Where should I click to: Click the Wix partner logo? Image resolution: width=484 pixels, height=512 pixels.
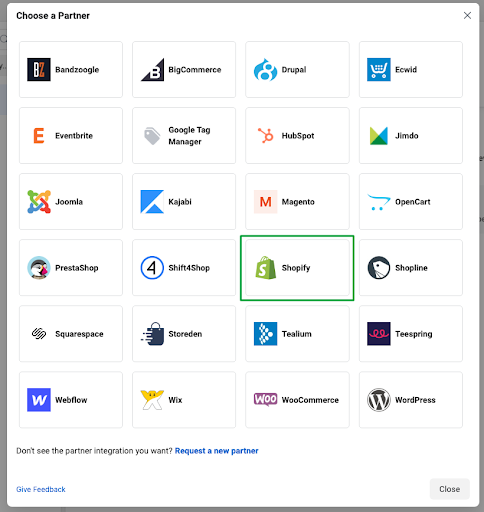pos(152,399)
